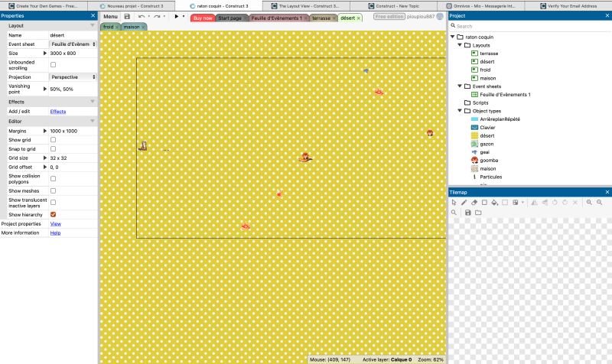The width and height of the screenshot is (612, 364).
Task: Preview the project with the play button
Action: click(177, 16)
